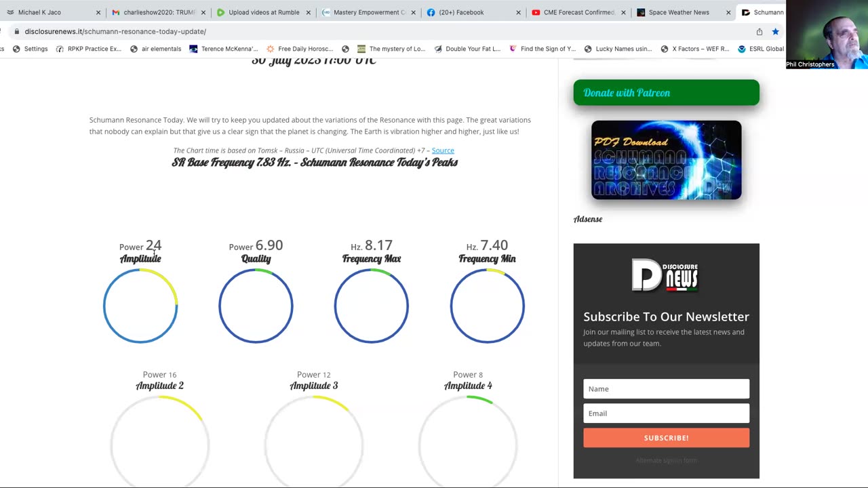The height and width of the screenshot is (488, 868).
Task: Click the Hz. 8.17 Frequency Max gauge
Action: coord(372,306)
